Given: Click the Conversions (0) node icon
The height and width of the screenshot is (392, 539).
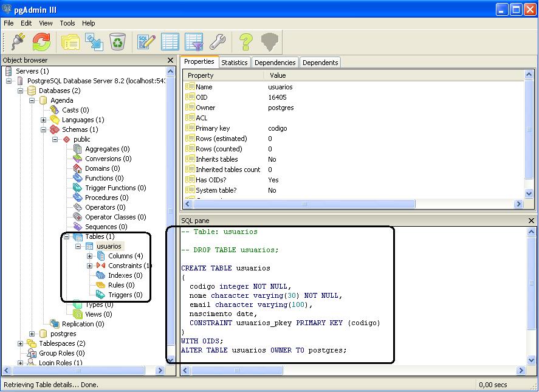Looking at the screenshot, I should coord(77,159).
